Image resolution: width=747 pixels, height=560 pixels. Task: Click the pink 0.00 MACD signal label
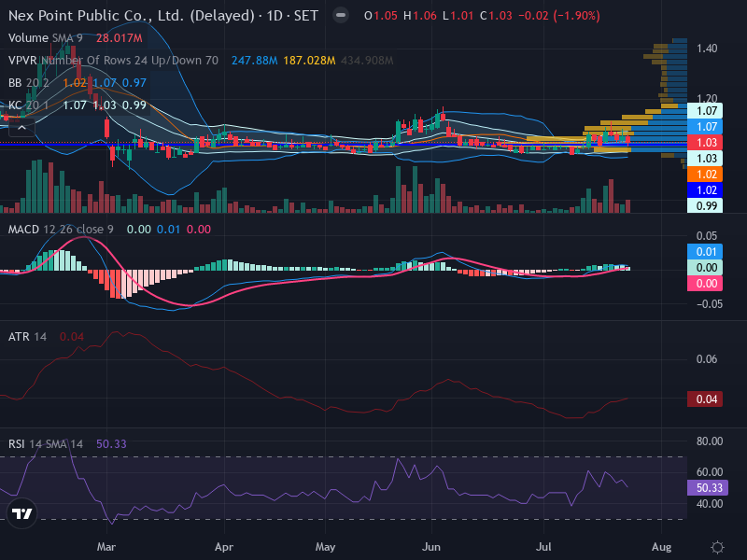705,284
